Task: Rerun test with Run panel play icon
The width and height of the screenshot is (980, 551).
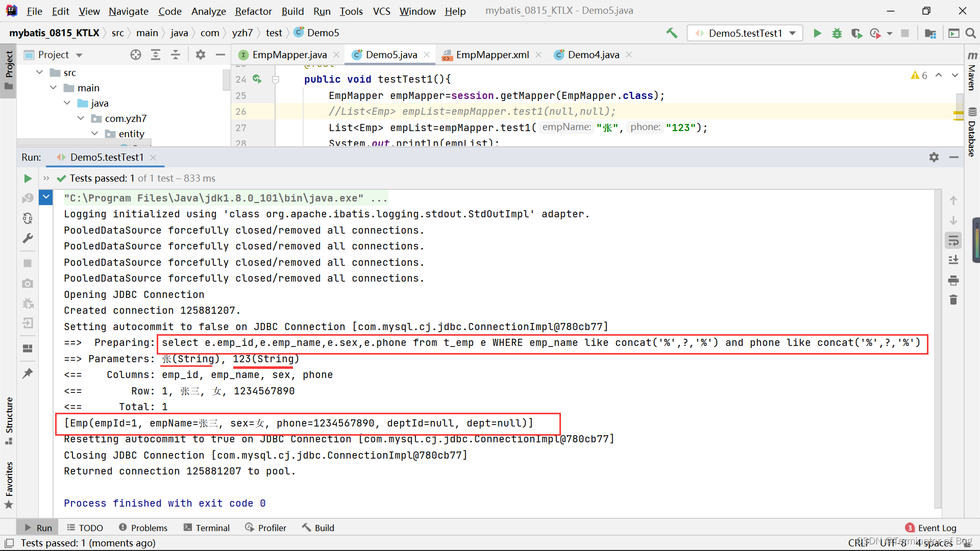Action: pyautogui.click(x=28, y=179)
